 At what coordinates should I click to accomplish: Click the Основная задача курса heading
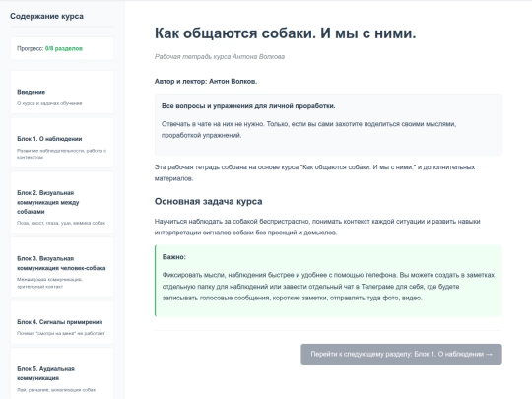tap(208, 201)
